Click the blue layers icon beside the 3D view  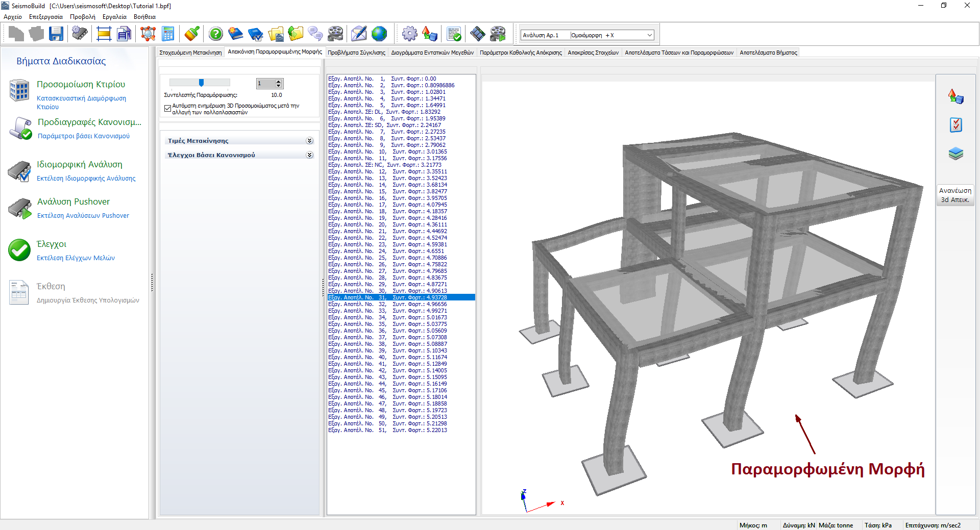(x=955, y=154)
